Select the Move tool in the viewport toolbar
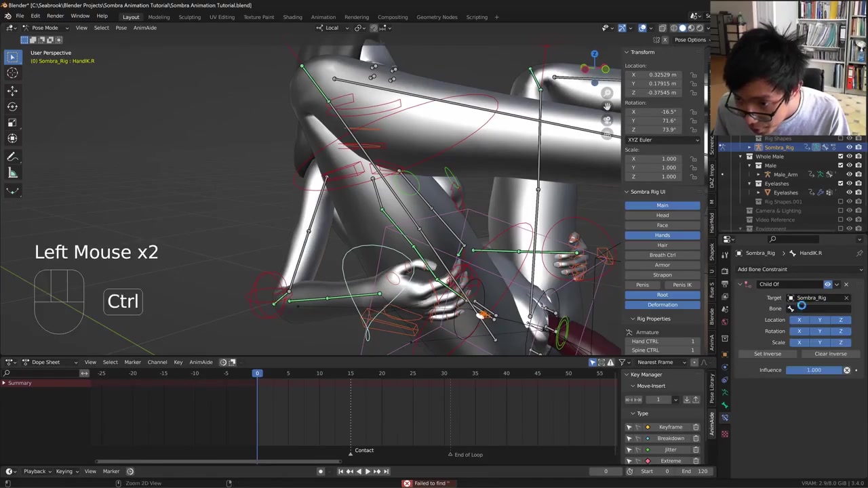 tap(12, 90)
